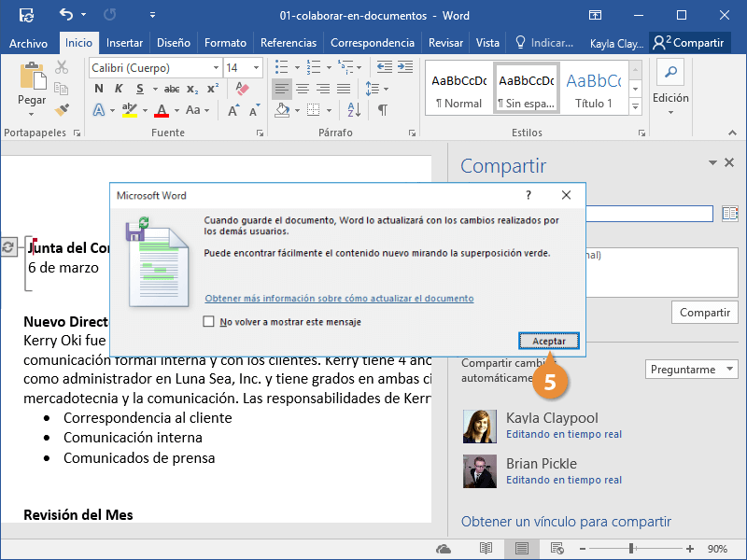This screenshot has height=560, width=747.
Task: Click Obtener un vínculo para compartir link
Action: coord(566,522)
